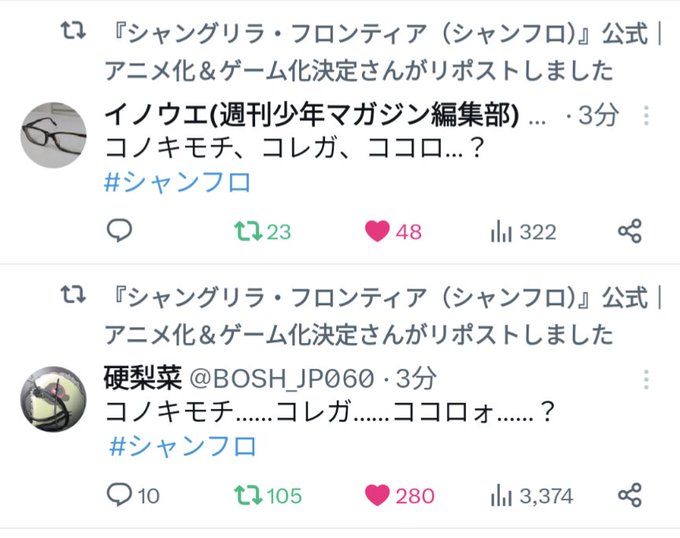Open イノウエ(週刊少年マガジン編集部) profile name

311,116
